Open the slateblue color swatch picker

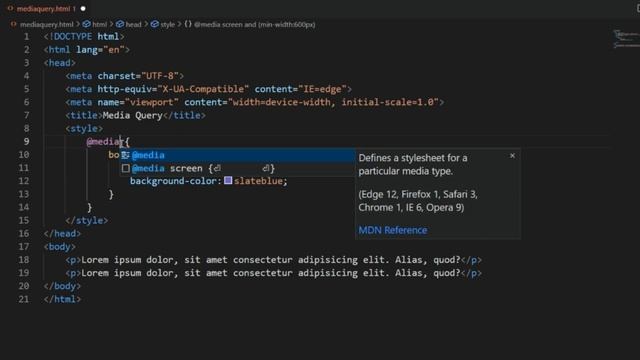(228, 180)
